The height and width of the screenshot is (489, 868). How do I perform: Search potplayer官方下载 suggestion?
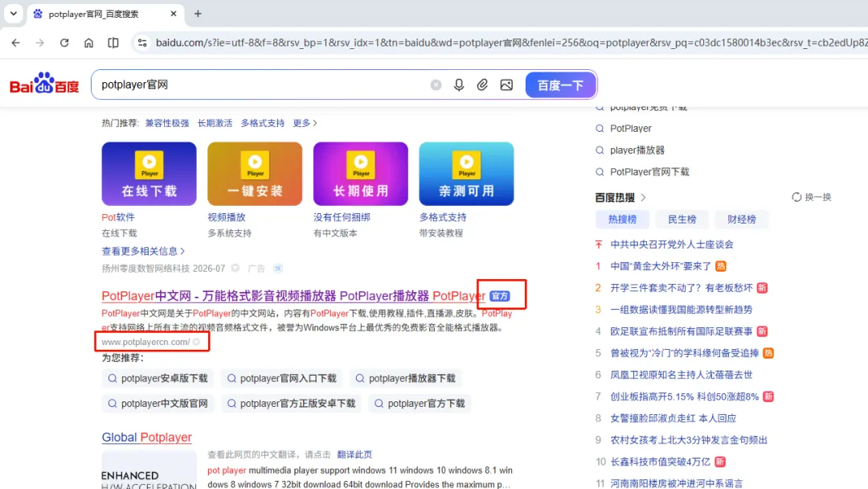pyautogui.click(x=420, y=403)
